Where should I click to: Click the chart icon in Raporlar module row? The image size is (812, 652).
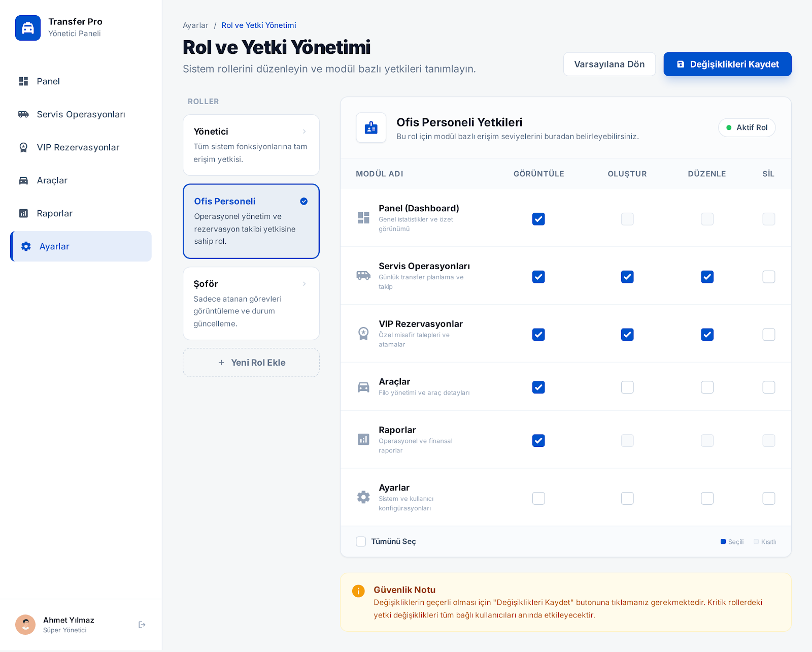tap(363, 439)
